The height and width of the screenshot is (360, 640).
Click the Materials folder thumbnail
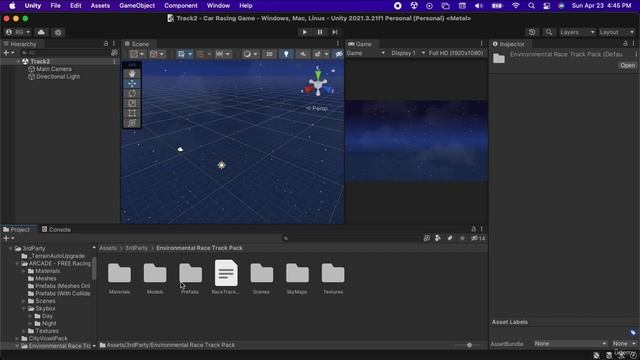pyautogui.click(x=119, y=273)
